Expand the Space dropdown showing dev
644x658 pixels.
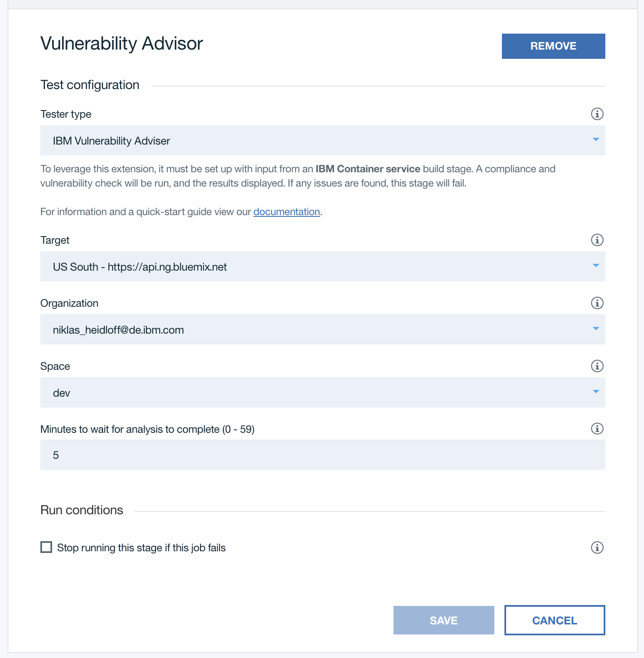322,392
